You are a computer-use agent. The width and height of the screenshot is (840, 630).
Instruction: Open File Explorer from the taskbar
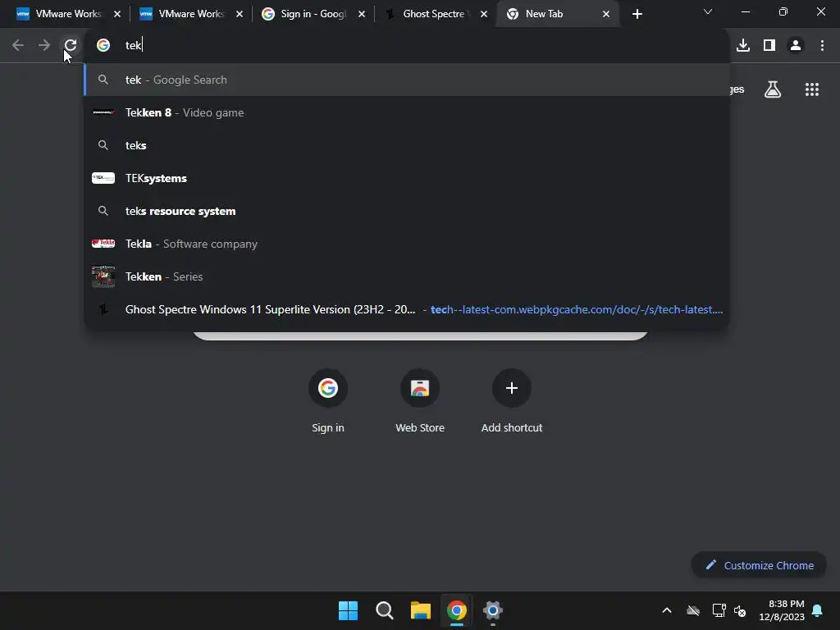[421, 610]
